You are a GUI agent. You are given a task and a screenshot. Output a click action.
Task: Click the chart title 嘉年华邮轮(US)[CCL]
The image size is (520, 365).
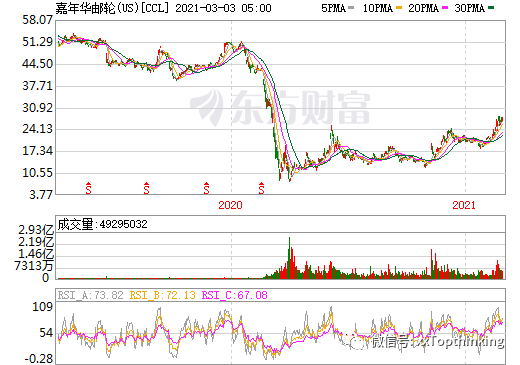pyautogui.click(x=113, y=8)
